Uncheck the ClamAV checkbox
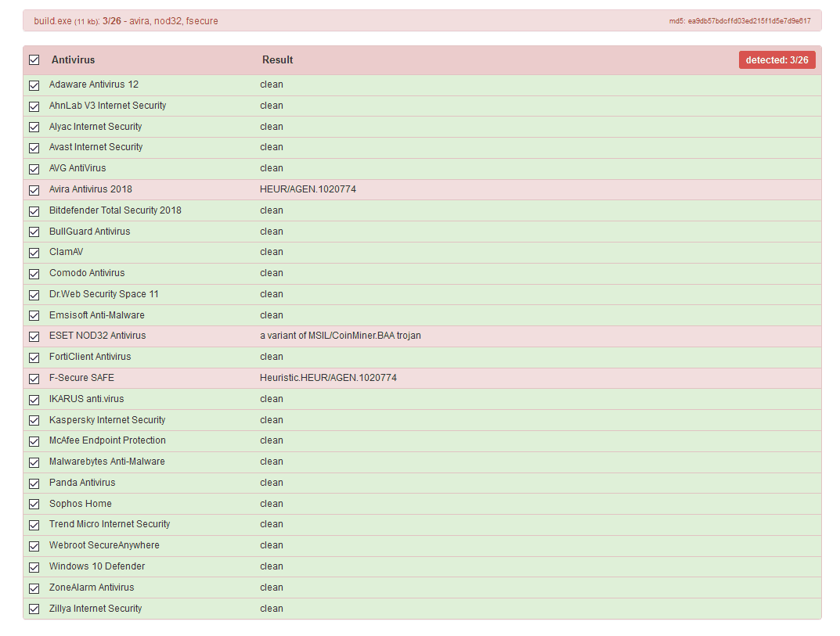The image size is (840, 636). (34, 253)
